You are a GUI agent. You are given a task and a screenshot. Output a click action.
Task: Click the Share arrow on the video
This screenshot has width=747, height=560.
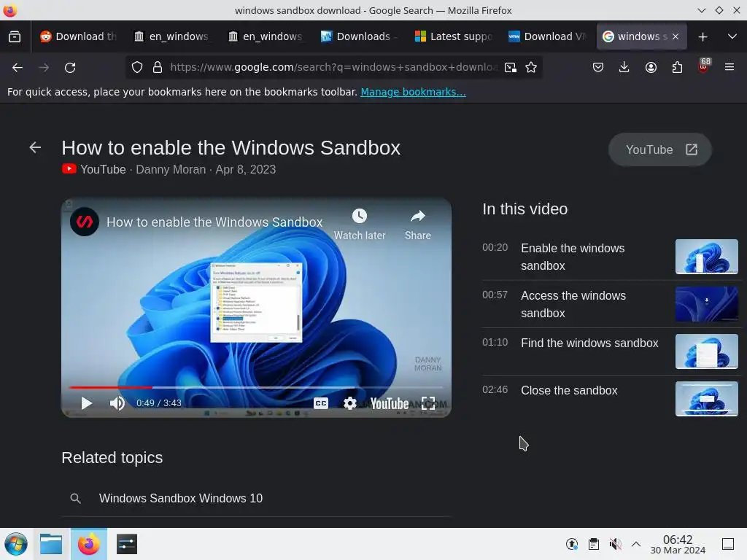click(418, 216)
